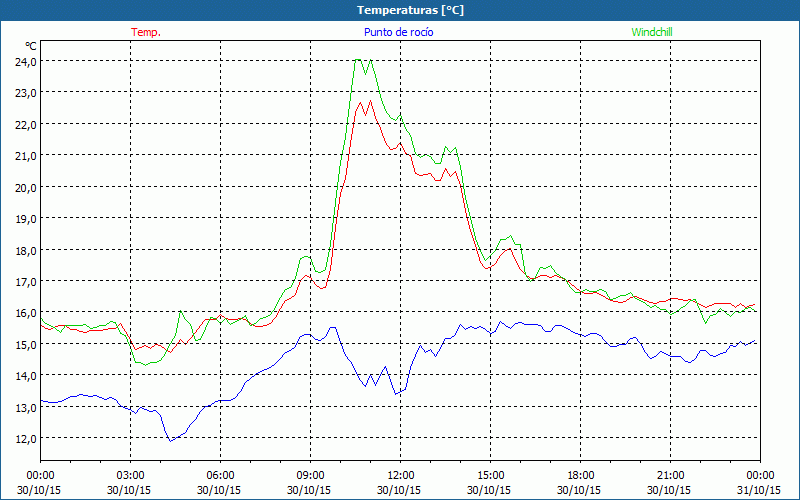Click the 17,0 y-axis value

(x=27, y=282)
